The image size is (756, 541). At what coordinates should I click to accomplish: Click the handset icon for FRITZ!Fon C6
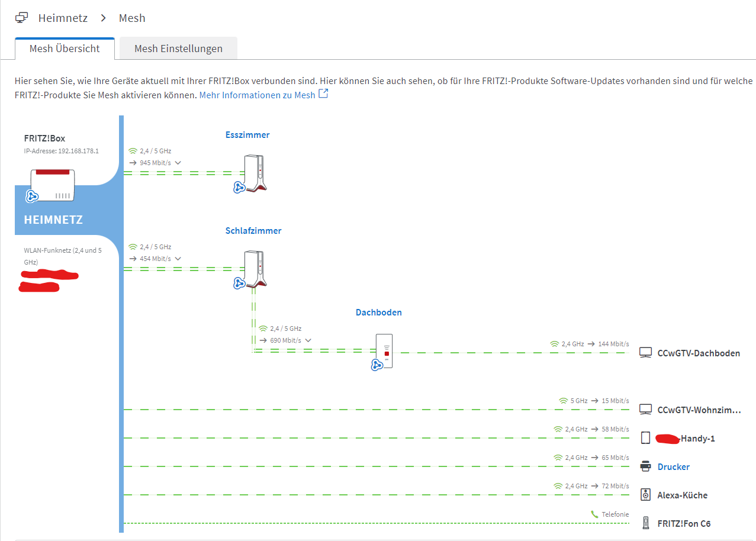[646, 523]
